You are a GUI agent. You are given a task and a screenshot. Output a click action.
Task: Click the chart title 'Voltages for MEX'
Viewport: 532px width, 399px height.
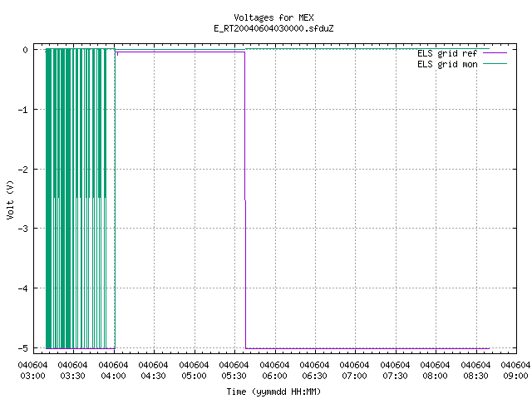tap(273, 17)
